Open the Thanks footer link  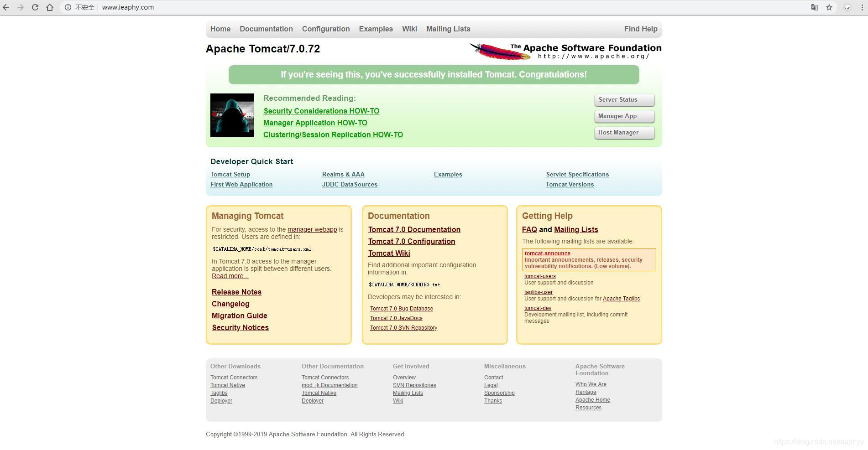click(493, 401)
